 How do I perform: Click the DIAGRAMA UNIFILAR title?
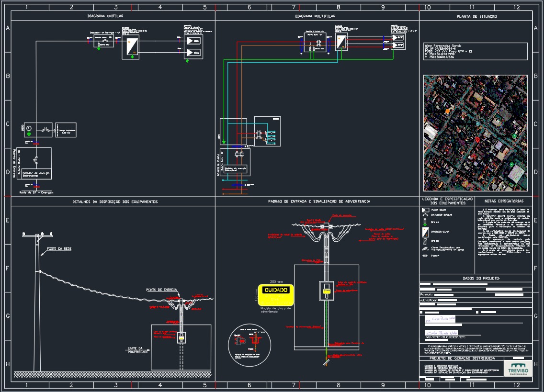[105, 16]
